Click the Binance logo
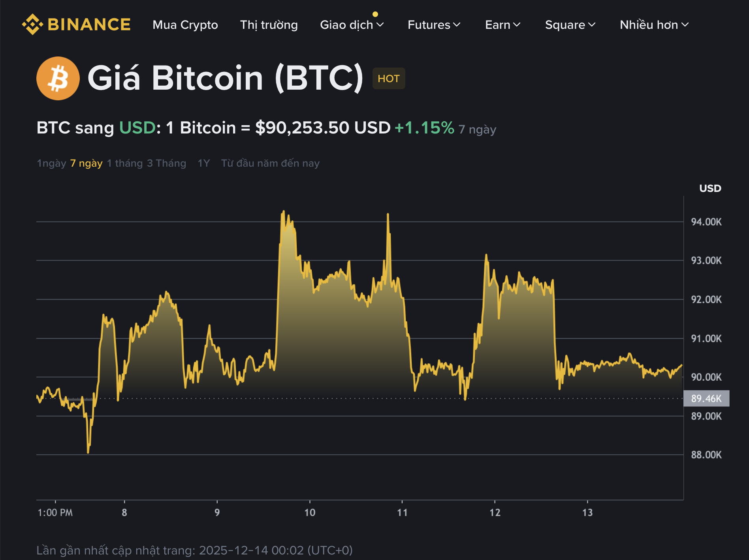Image resolution: width=749 pixels, height=560 pixels. (77, 24)
